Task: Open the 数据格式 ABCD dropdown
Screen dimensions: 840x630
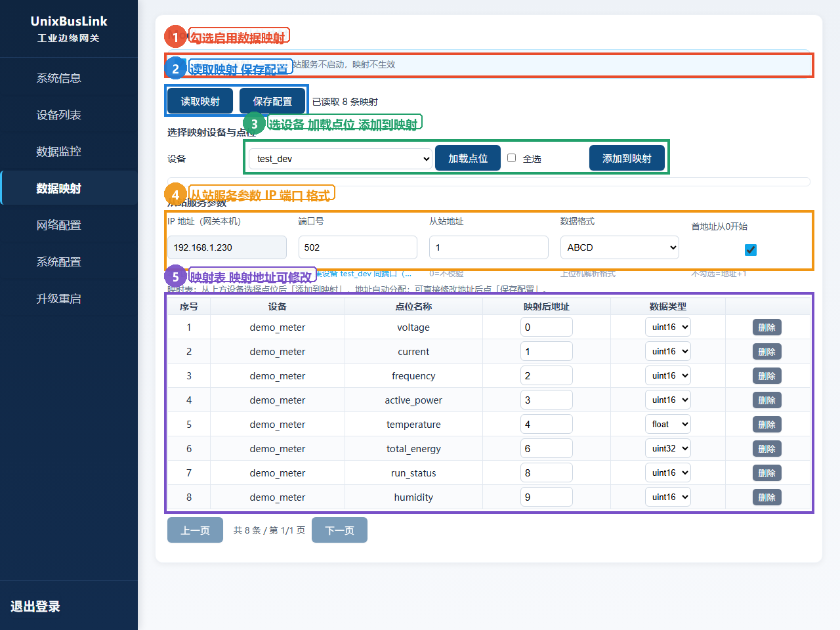Action: coord(619,247)
